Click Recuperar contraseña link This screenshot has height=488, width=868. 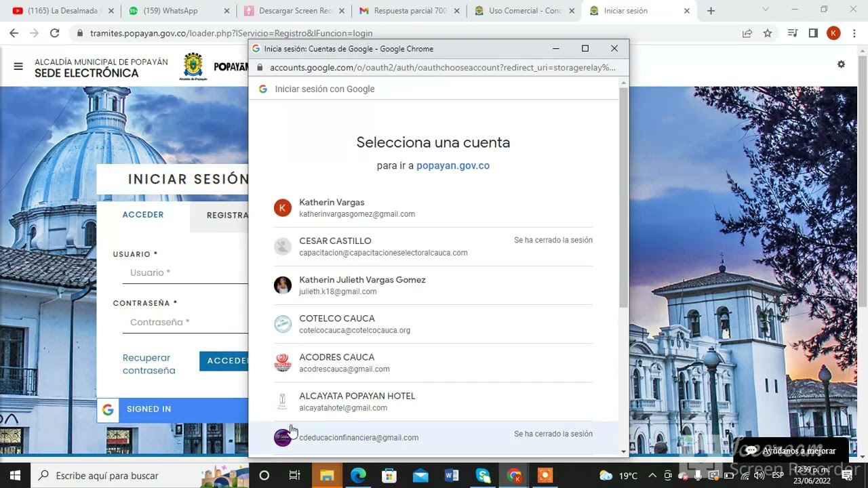tap(149, 364)
